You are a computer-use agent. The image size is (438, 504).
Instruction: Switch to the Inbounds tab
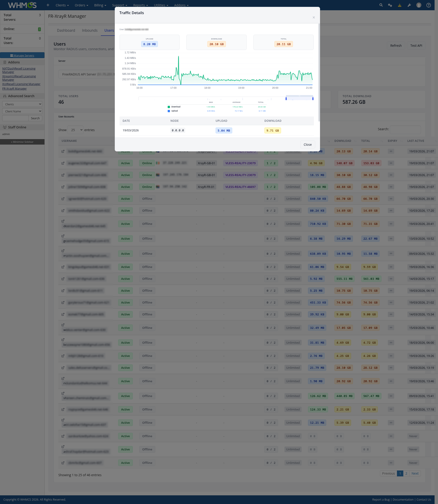pos(90,31)
